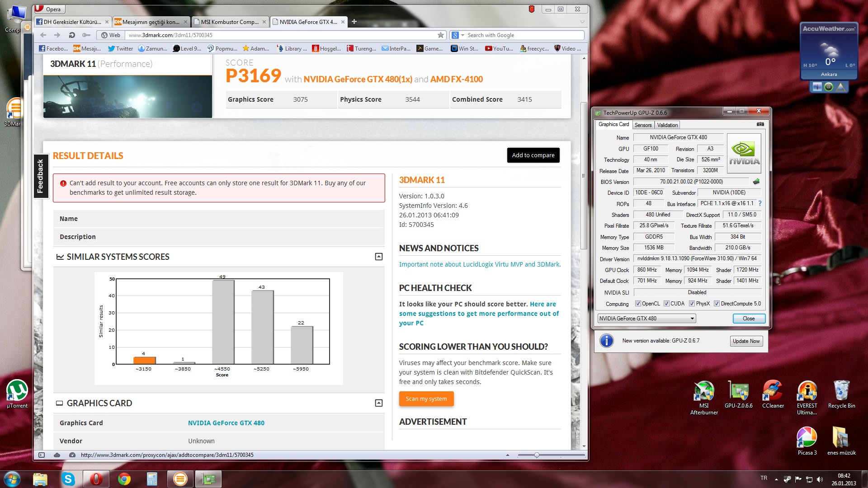Click the password wand key icon in Opera

coord(86,35)
